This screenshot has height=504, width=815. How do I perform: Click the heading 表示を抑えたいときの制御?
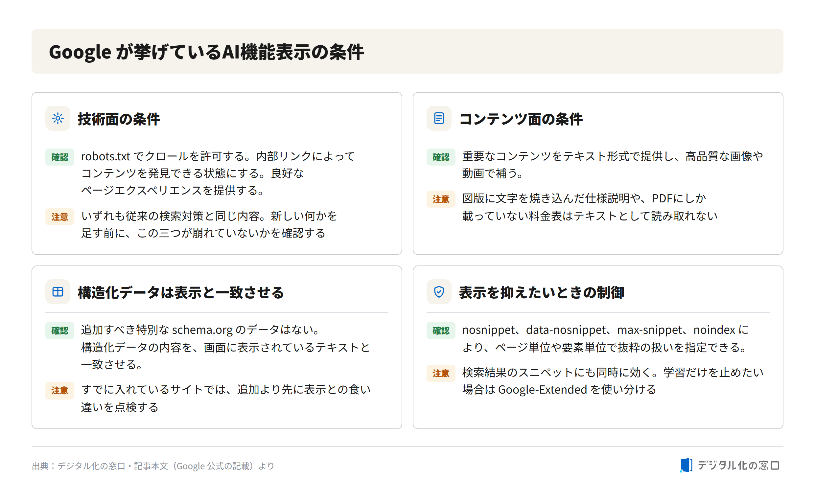[541, 292]
